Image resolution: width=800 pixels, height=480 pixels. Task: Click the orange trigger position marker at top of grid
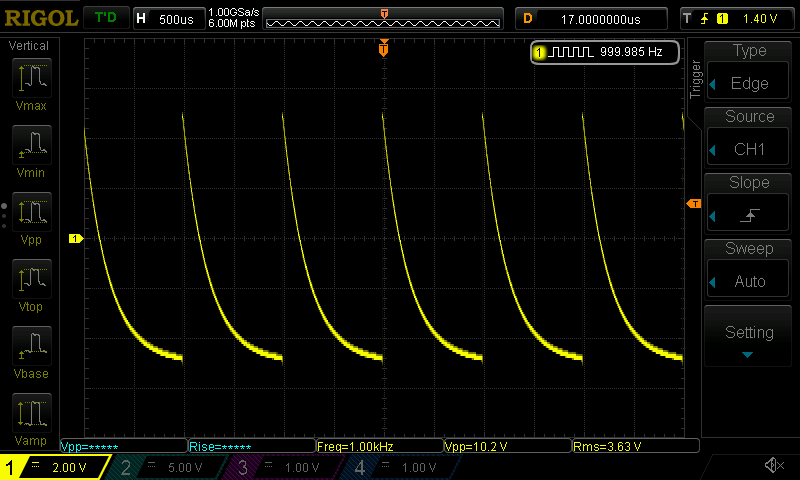click(x=384, y=48)
